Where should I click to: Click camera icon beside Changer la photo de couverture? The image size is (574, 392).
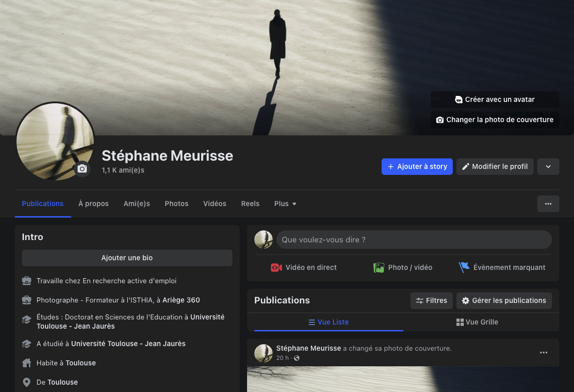click(440, 120)
